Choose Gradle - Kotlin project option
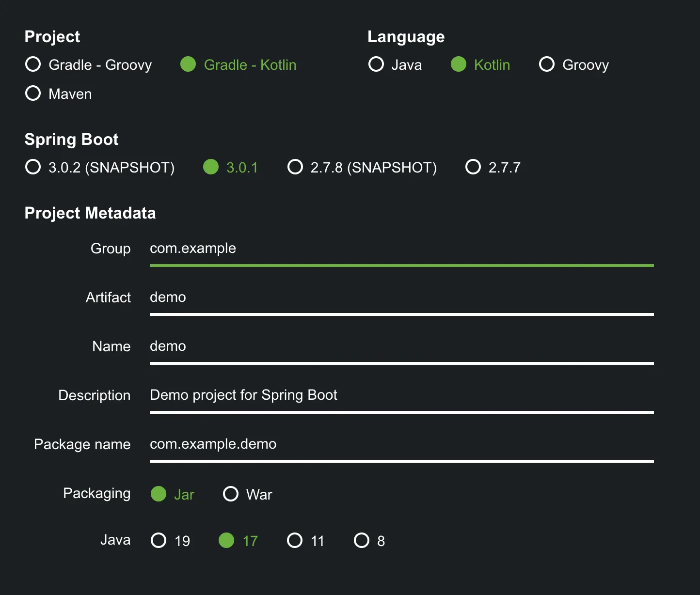Image resolution: width=700 pixels, height=595 pixels. [188, 64]
